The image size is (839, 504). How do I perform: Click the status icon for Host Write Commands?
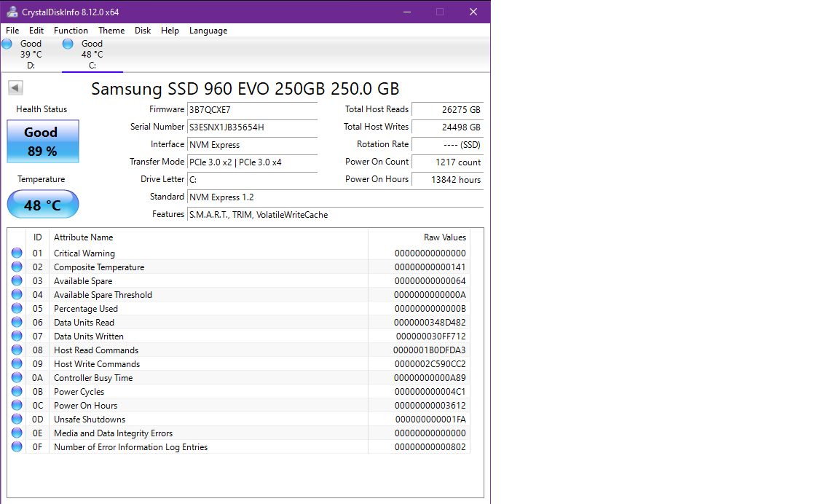[17, 364]
